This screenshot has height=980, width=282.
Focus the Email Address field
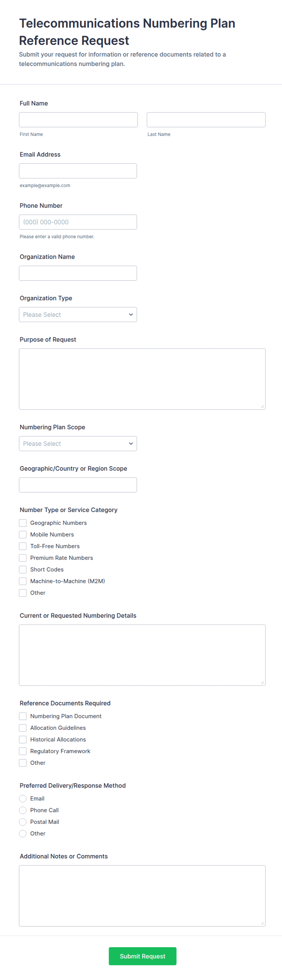click(78, 171)
